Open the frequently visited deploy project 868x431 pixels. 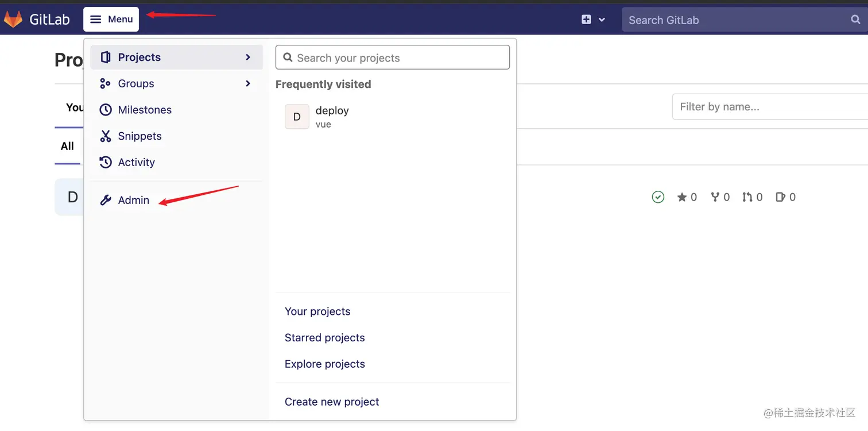(x=332, y=116)
